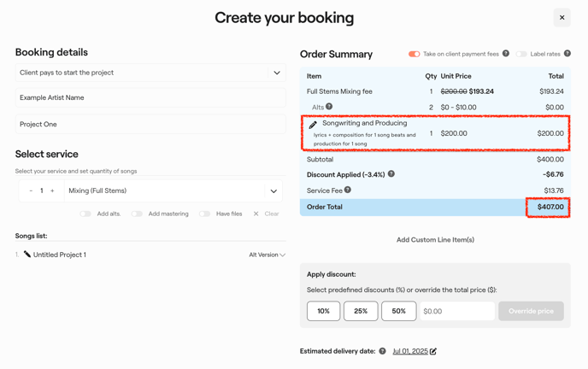Click the override price amount field
The image size is (588, 369).
456,311
